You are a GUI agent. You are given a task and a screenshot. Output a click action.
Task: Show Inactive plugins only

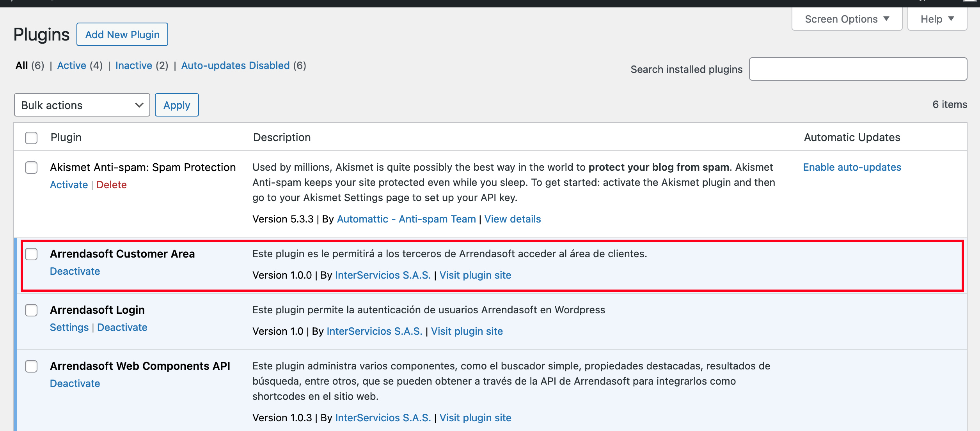134,65
